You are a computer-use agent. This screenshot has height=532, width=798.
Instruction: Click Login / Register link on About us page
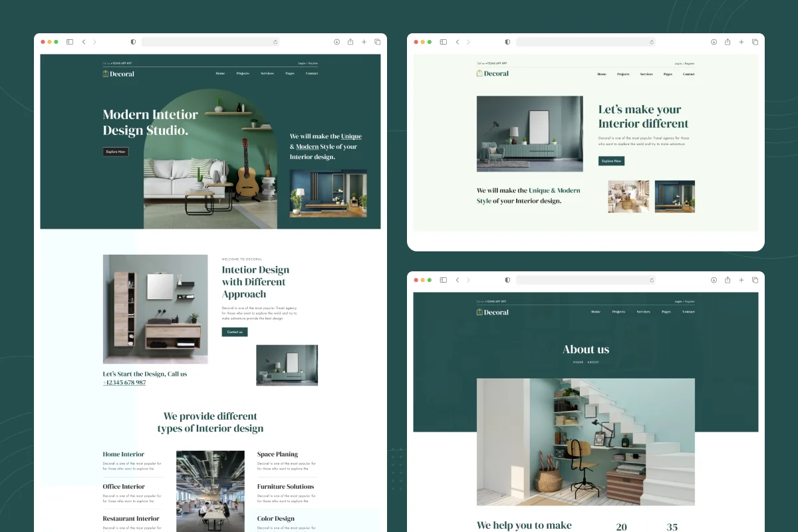684,301
